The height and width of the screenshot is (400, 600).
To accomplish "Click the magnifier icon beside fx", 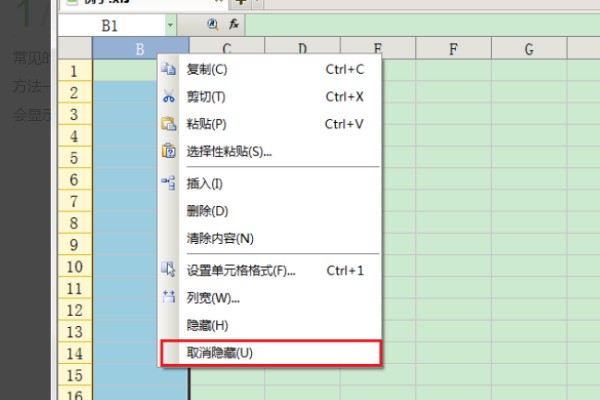I will point(213,25).
